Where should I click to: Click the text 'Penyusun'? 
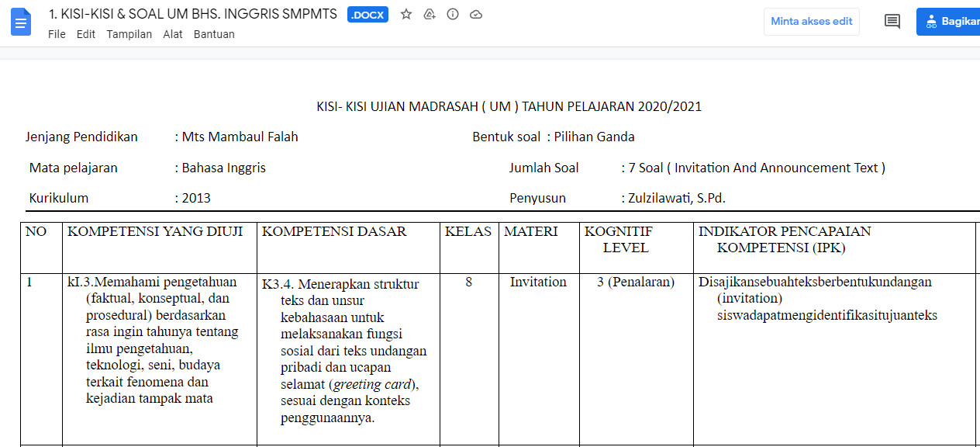click(x=537, y=198)
